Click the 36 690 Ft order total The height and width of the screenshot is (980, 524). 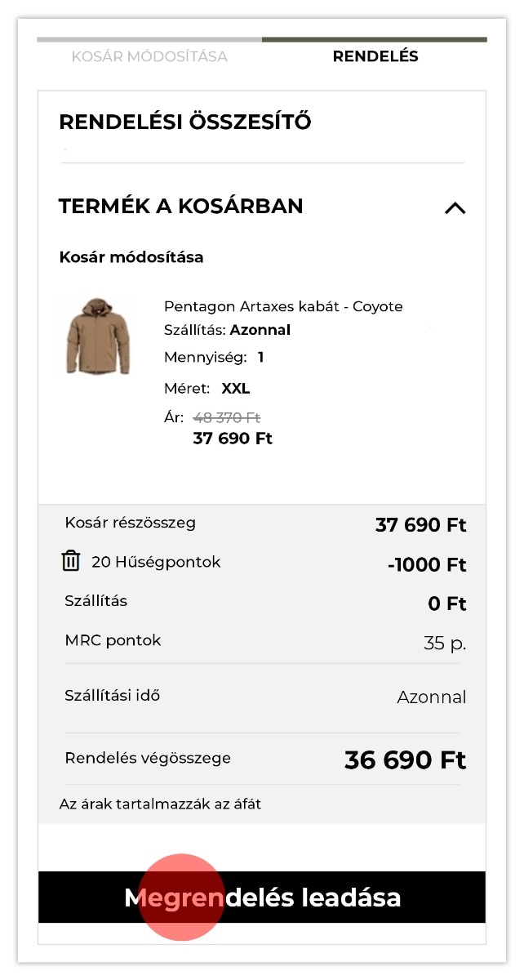(405, 760)
